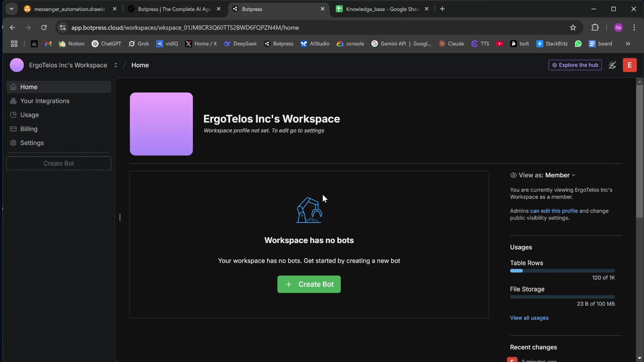
Task: Select the active Botpress browser tab
Action: [278, 9]
